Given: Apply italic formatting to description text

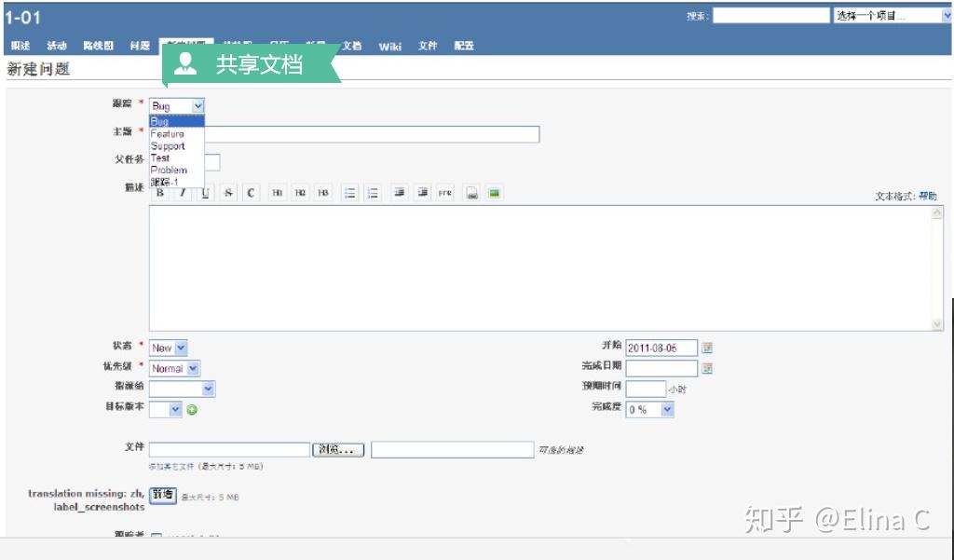Looking at the screenshot, I should tap(183, 193).
